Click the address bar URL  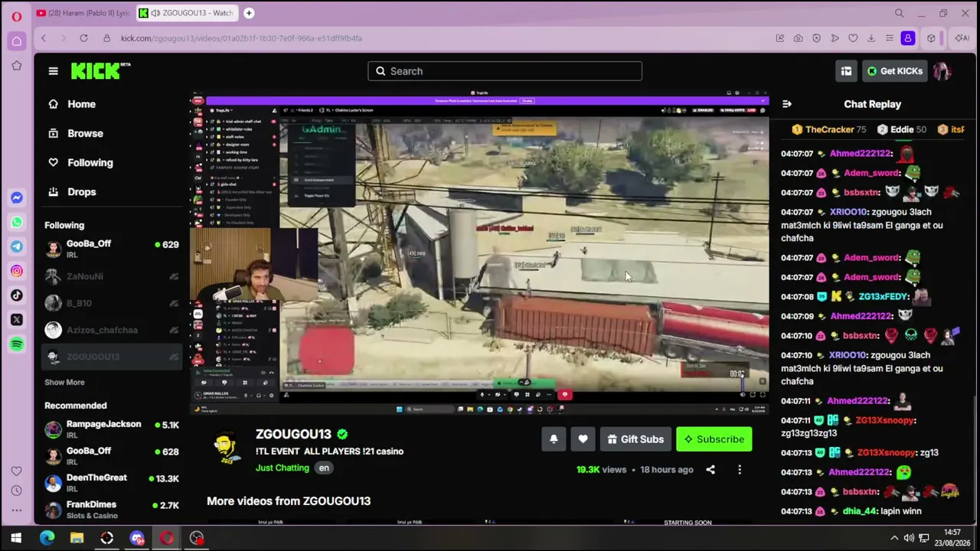click(x=241, y=38)
